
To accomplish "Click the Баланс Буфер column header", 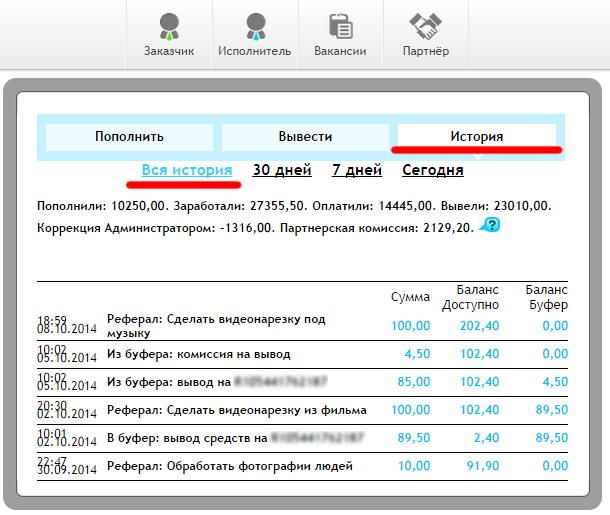I will (x=546, y=297).
